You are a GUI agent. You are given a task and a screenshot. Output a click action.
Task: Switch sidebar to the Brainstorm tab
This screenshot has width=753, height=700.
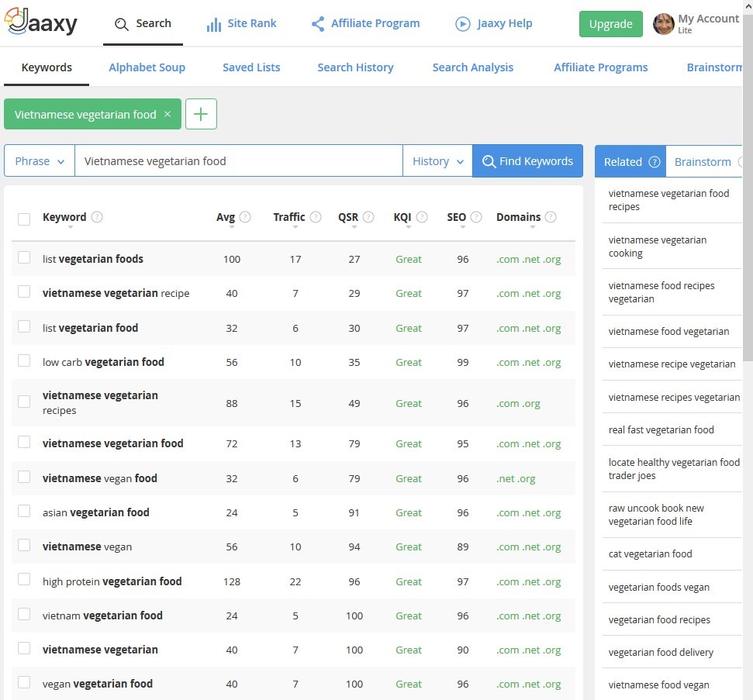click(703, 162)
